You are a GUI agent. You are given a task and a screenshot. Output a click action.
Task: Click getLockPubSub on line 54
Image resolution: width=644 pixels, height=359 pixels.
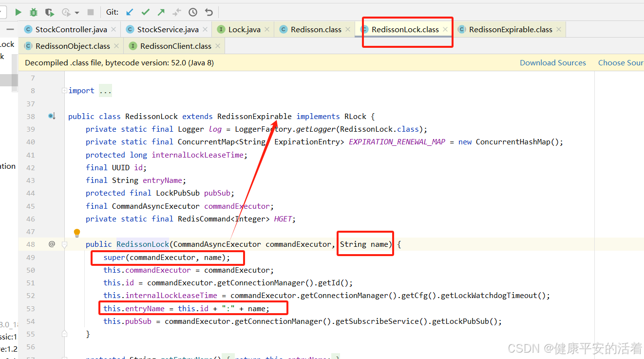point(462,321)
